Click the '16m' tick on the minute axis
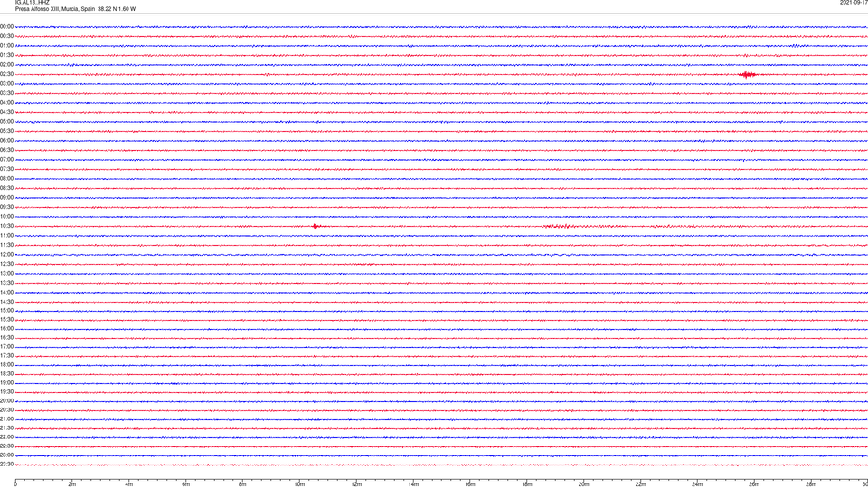This screenshot has height=488, width=868. click(470, 484)
